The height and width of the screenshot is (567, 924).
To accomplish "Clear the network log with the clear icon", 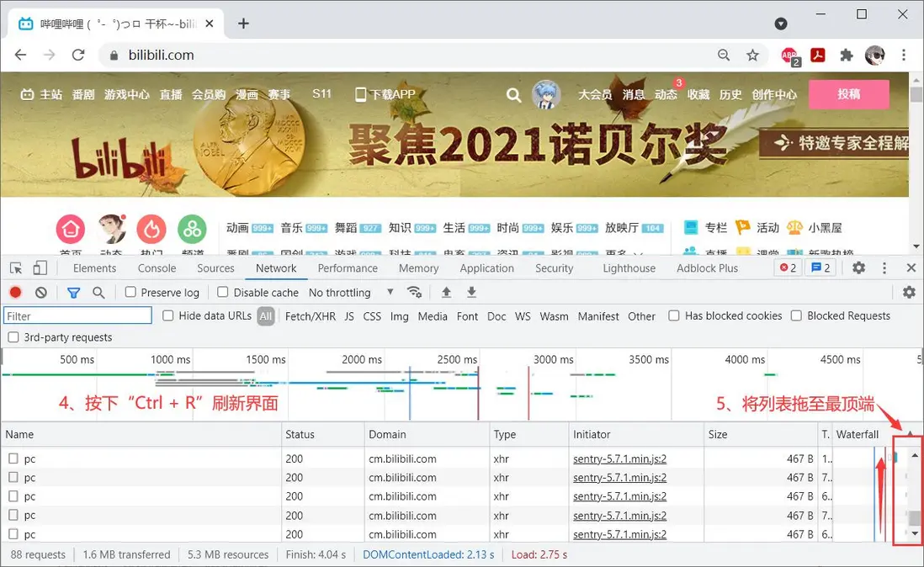I will click(40, 292).
